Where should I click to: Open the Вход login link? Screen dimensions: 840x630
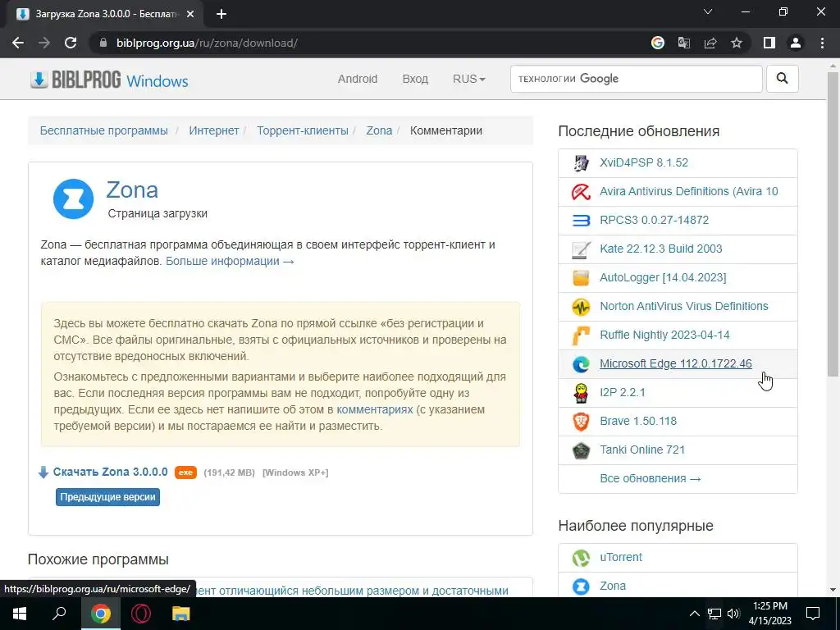415,79
